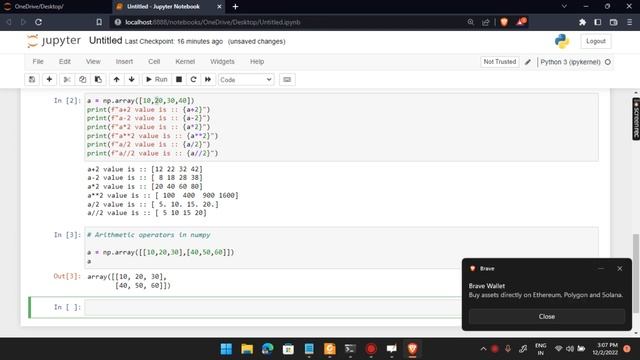Insert a cell below with the plus icon
The width and height of the screenshot is (640, 360).
click(x=49, y=80)
